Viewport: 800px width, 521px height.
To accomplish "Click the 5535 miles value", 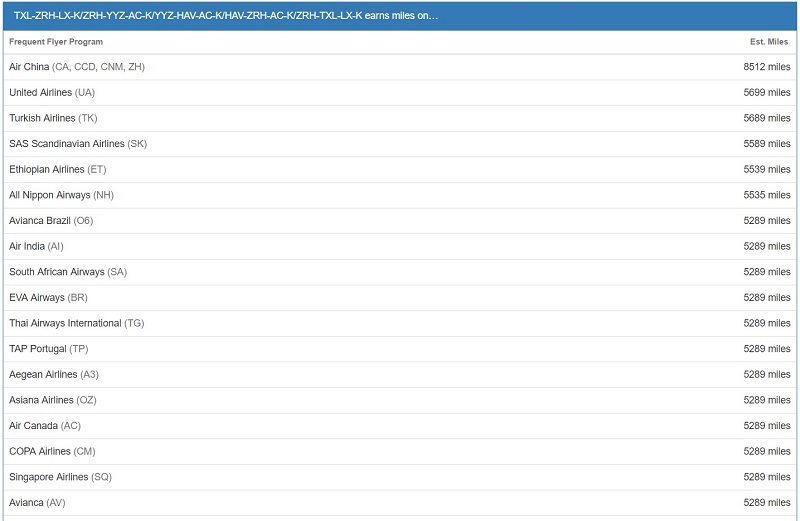I will [x=767, y=195].
